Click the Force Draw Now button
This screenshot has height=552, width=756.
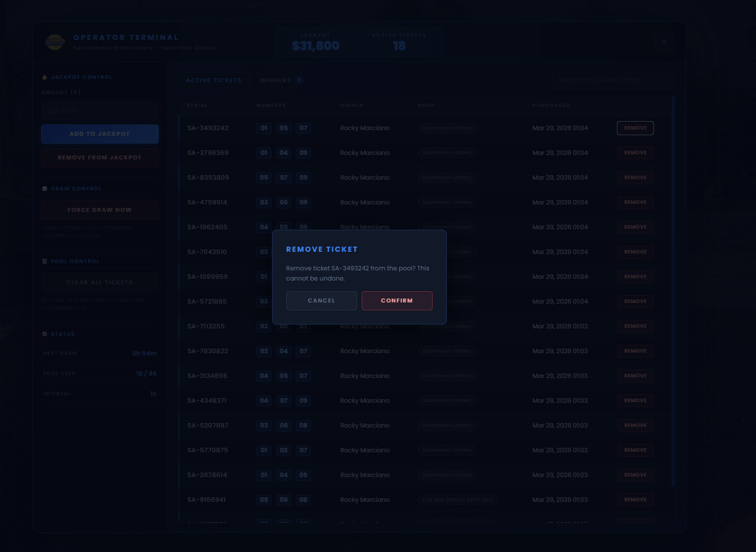[x=100, y=210]
